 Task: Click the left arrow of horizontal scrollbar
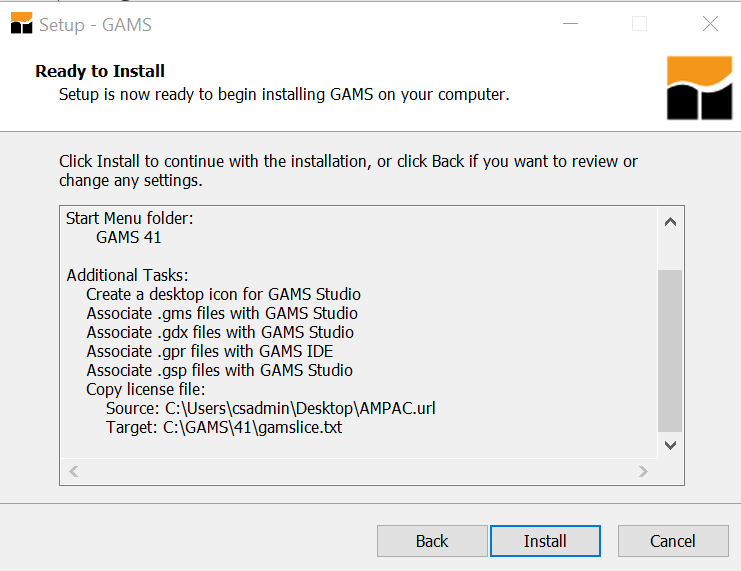74,471
